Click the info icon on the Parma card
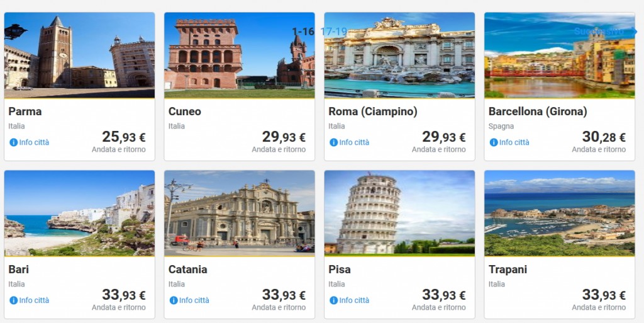This screenshot has height=323, width=644. point(13,142)
